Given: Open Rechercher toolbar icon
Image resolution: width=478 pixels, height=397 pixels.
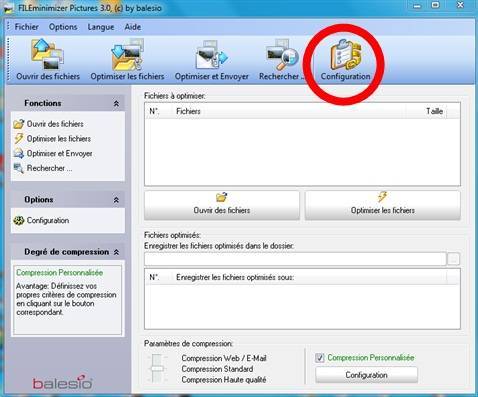Looking at the screenshot, I should click(x=282, y=60).
